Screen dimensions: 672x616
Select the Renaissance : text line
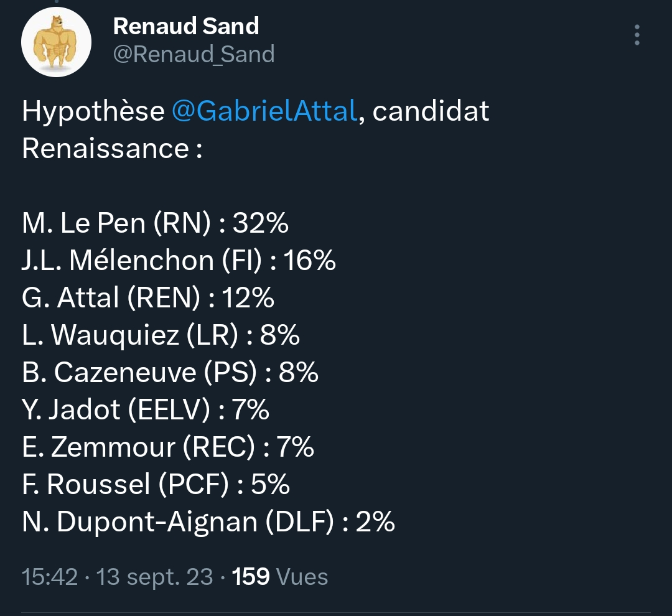(112, 148)
